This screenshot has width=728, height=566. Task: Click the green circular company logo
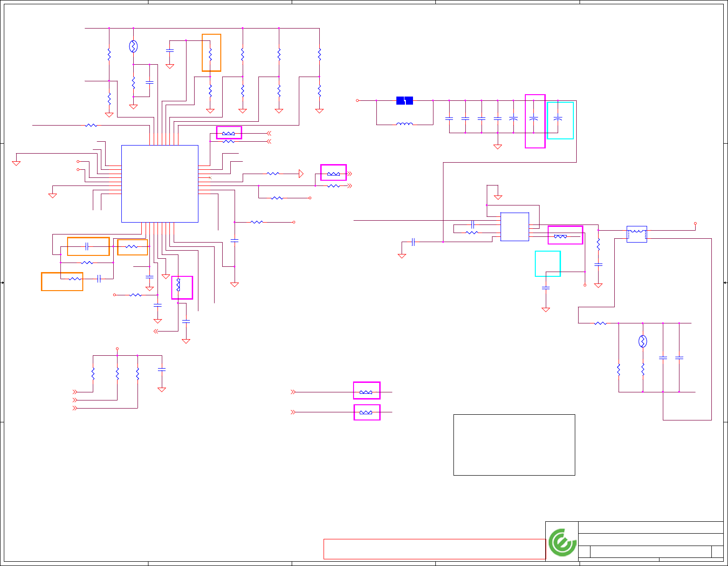(562, 542)
